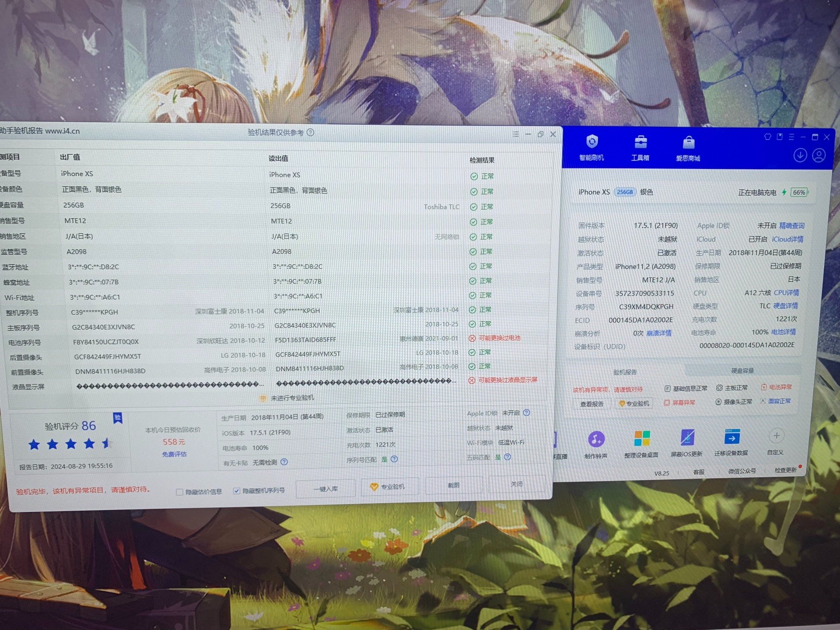This screenshot has height=630, width=840.
Task: Click the Toshiba TLC disk text
Action: tap(441, 207)
